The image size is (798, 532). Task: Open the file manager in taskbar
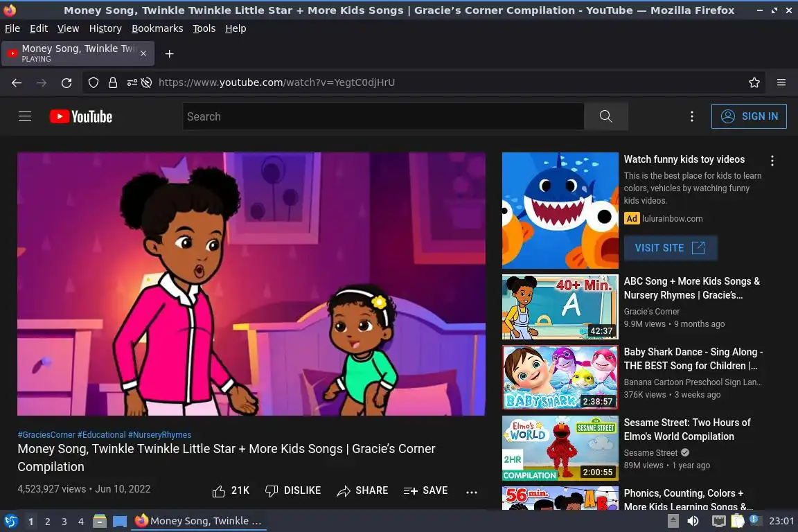100,522
